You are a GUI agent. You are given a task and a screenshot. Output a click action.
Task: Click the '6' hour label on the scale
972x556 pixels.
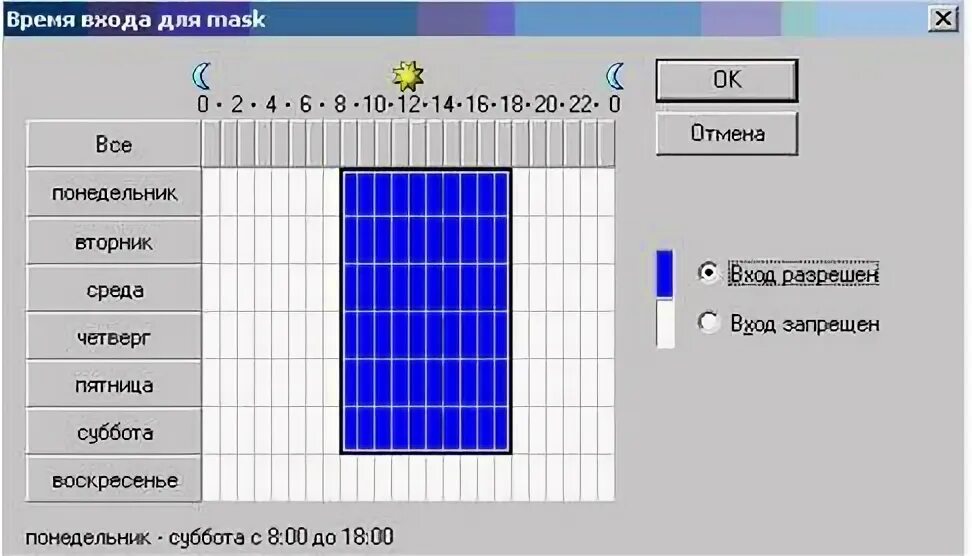point(306,105)
